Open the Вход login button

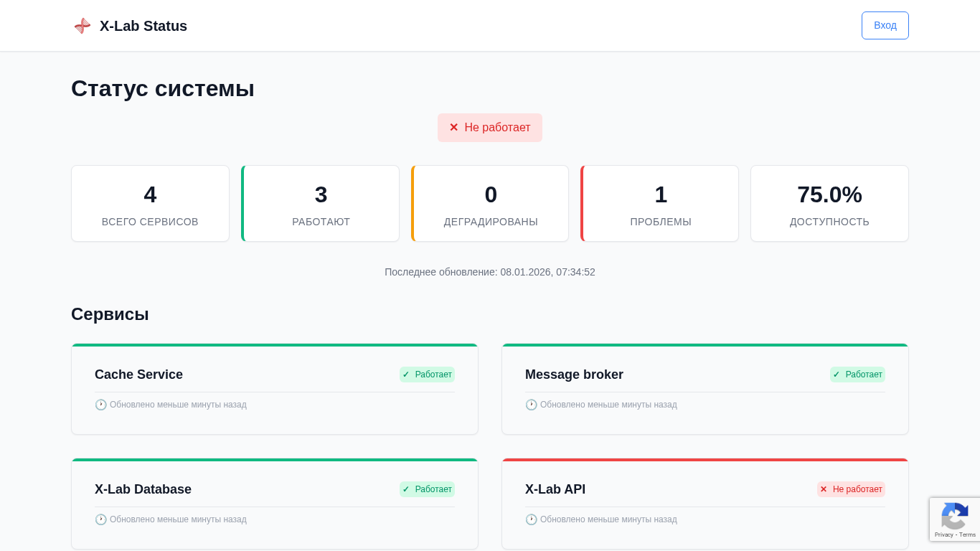885,25
